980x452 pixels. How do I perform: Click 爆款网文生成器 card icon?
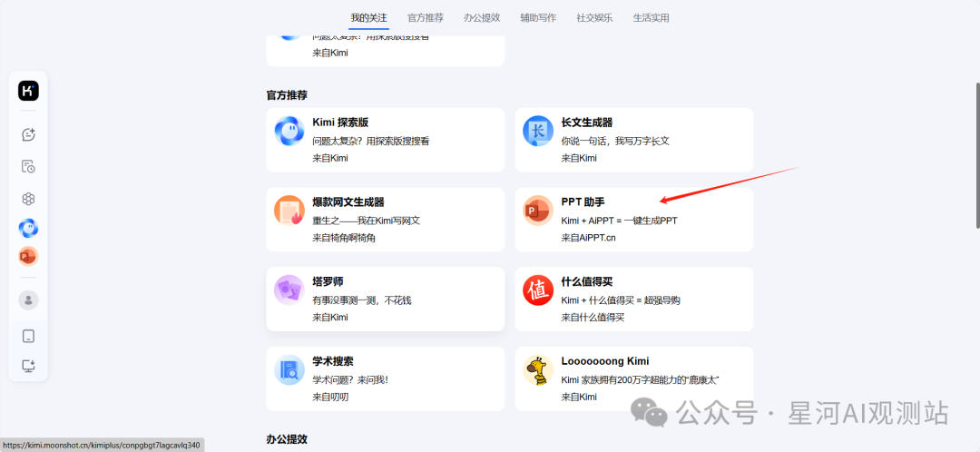(289, 211)
